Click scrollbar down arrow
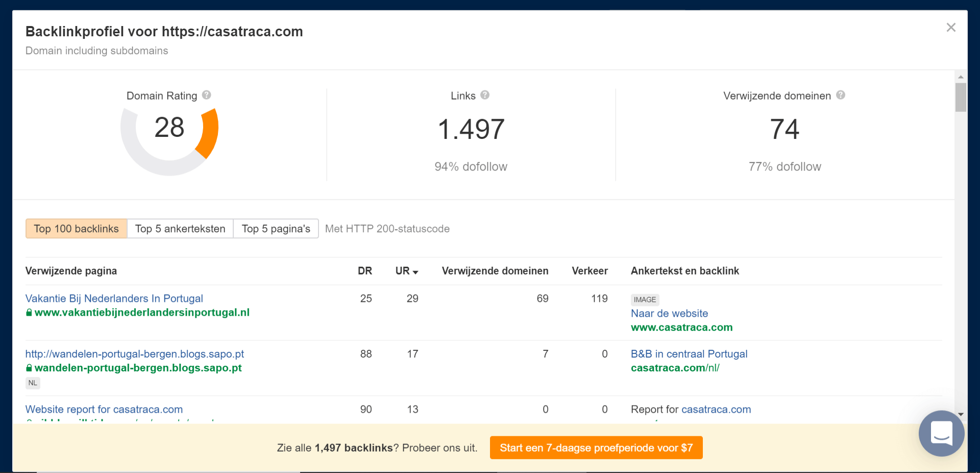Viewport: 980px width, 473px height. pyautogui.click(x=961, y=414)
